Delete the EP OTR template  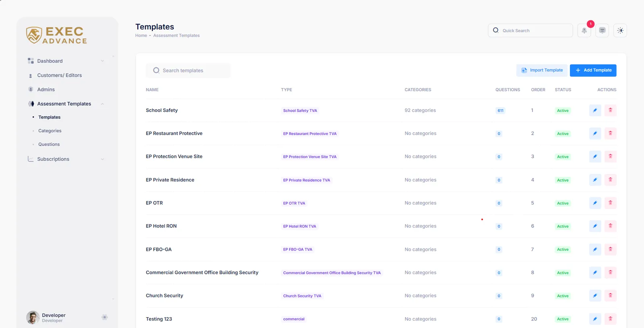point(610,203)
